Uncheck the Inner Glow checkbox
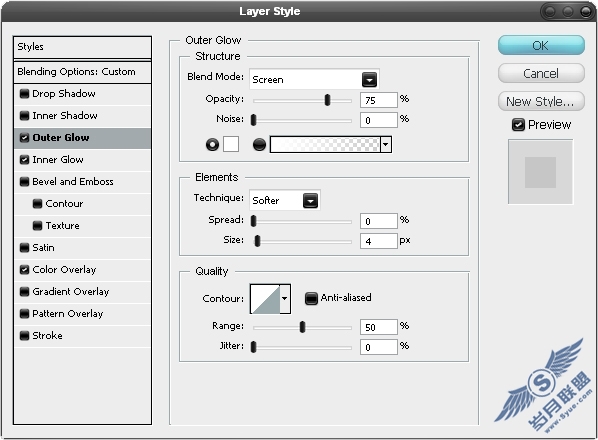This screenshot has width=598, height=440. pyautogui.click(x=24, y=159)
